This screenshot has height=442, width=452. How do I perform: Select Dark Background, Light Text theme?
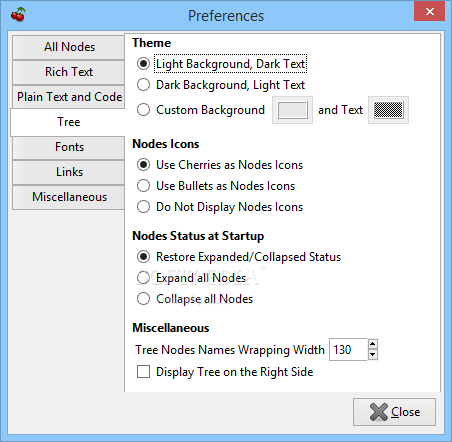coord(144,85)
